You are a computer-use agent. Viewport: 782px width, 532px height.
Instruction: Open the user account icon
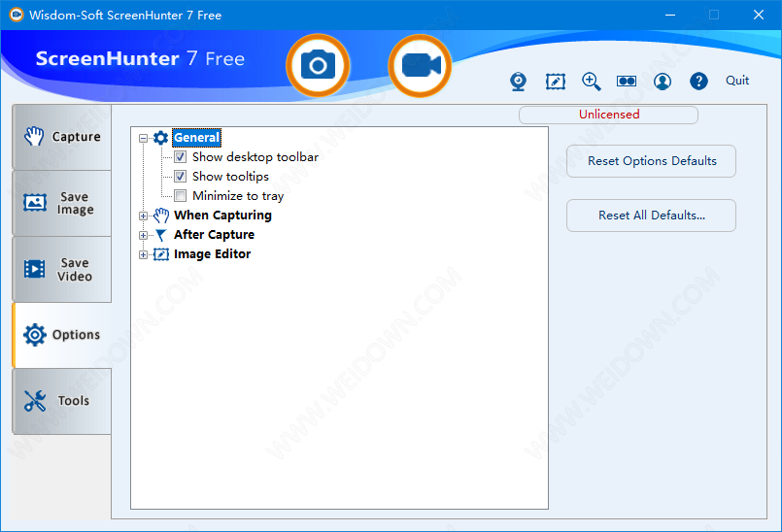pyautogui.click(x=663, y=82)
